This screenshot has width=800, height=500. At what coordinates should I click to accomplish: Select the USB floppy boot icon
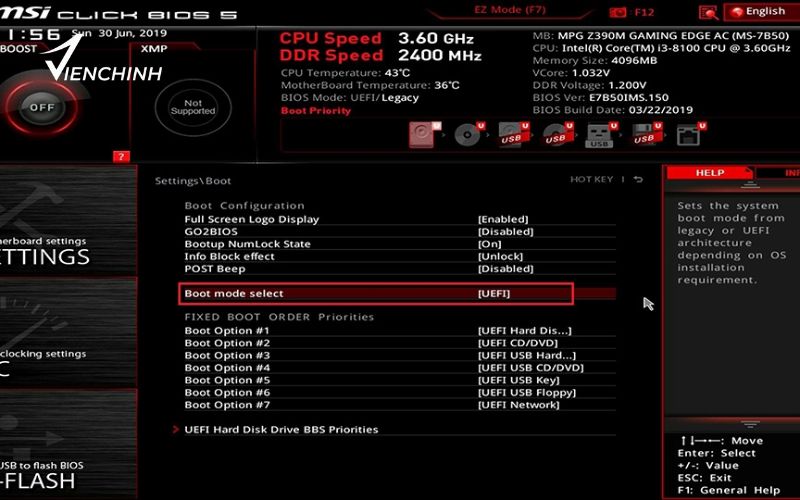(x=647, y=135)
